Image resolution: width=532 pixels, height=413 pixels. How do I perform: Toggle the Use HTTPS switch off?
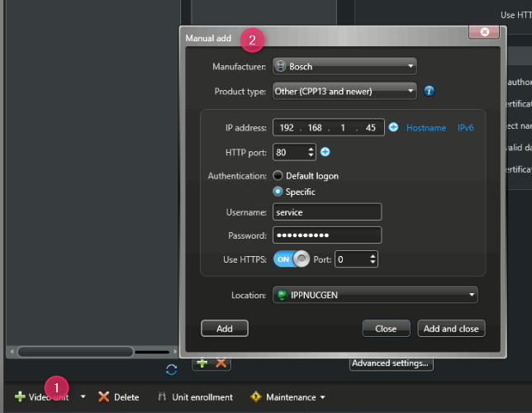291,259
